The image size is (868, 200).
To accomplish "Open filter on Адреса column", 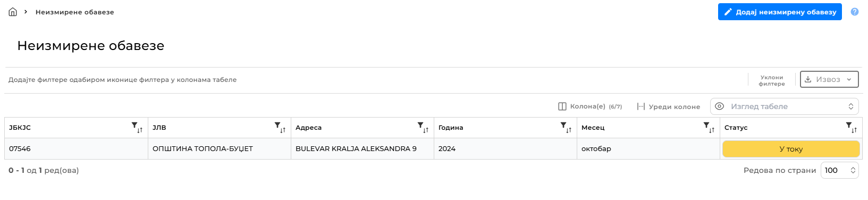I will (x=420, y=126).
